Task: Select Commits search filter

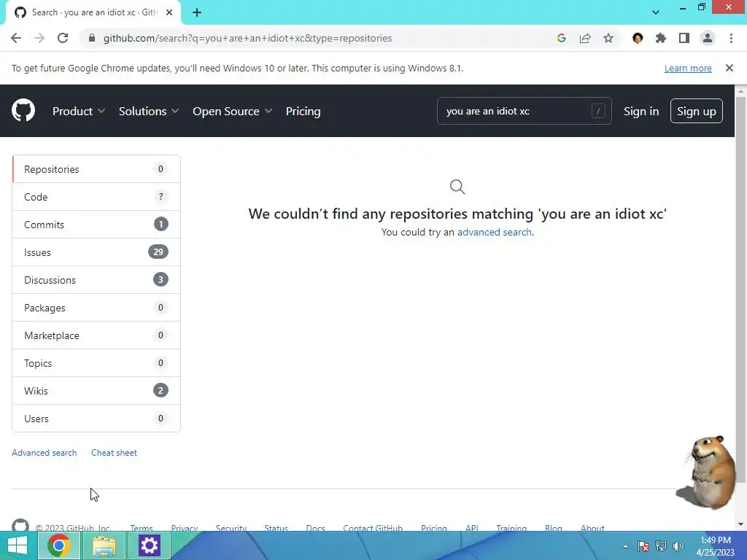Action: tap(96, 225)
